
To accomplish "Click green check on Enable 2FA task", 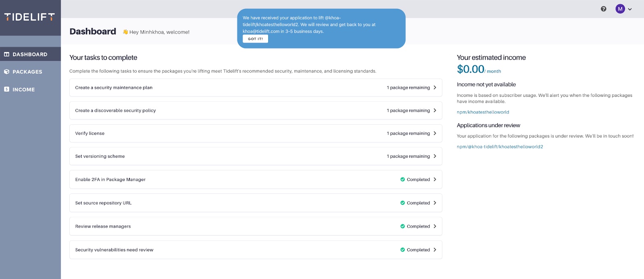I will point(402,180).
